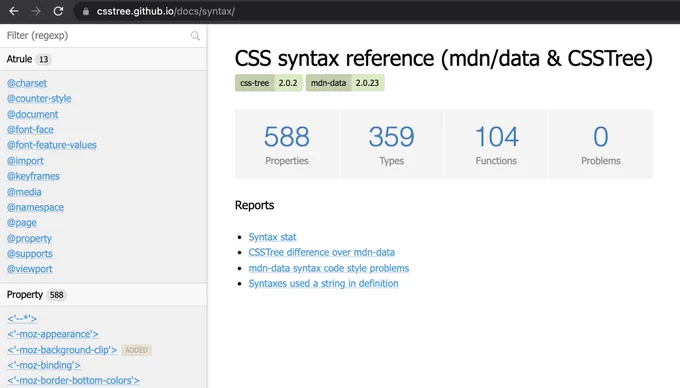Viewport: 680px width, 388px height.
Task: Click the css-tree 2.0.2 version badge
Action: coord(268,83)
